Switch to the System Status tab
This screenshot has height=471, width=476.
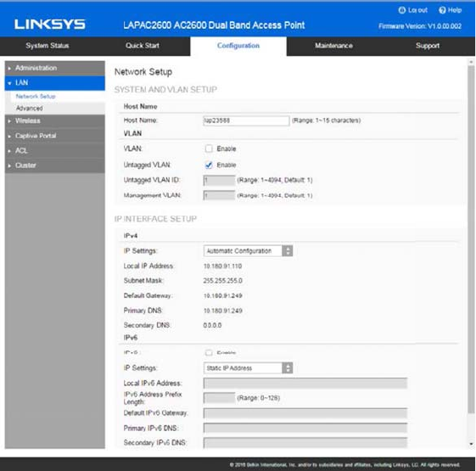pos(48,46)
